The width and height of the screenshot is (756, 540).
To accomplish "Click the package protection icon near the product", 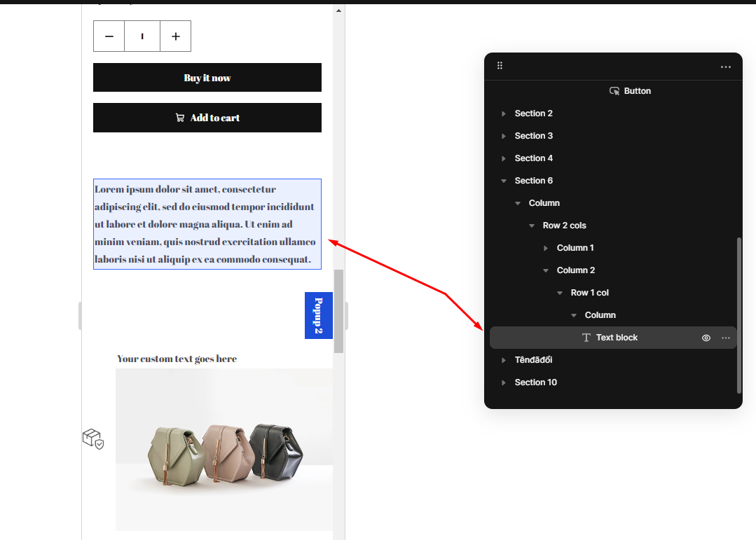I will (x=92, y=438).
